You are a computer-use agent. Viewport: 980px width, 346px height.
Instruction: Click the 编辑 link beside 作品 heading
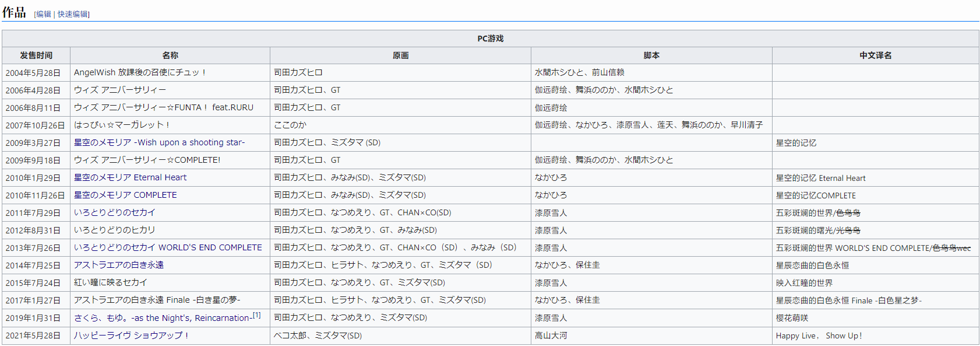pyautogui.click(x=44, y=14)
